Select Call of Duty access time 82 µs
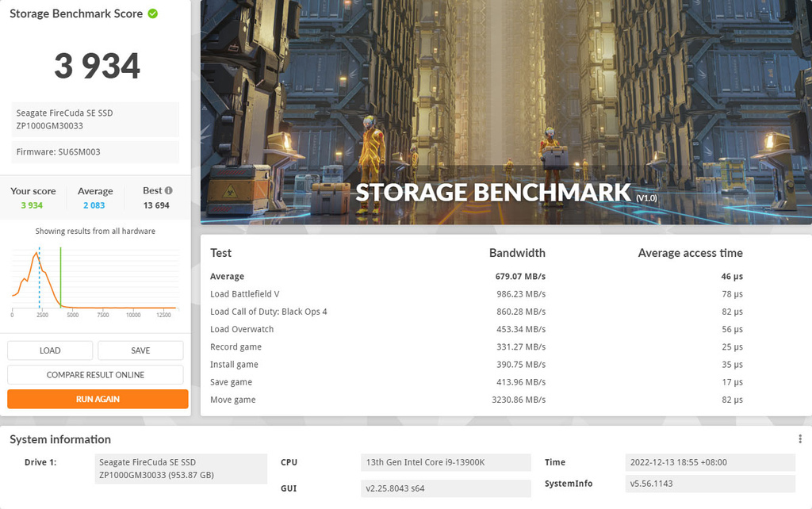This screenshot has height=509, width=812. click(732, 312)
